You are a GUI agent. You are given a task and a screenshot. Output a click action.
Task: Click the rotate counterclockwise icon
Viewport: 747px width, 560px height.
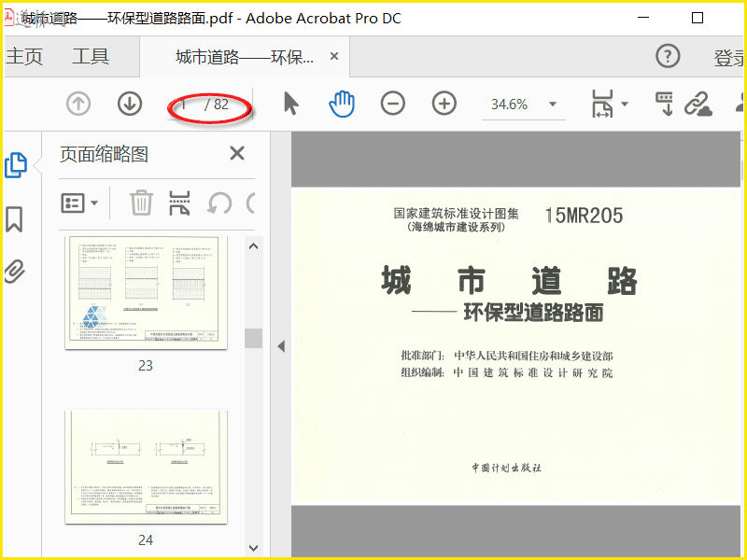point(219,203)
